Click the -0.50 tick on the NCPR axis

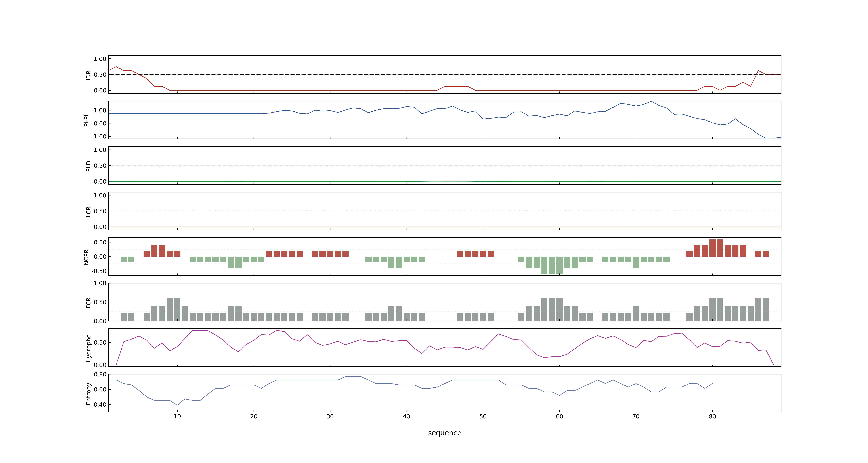pos(99,271)
